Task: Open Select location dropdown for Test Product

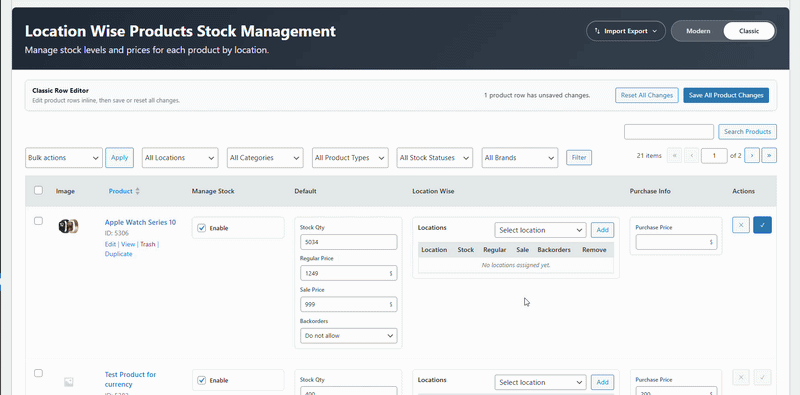Action: (540, 382)
